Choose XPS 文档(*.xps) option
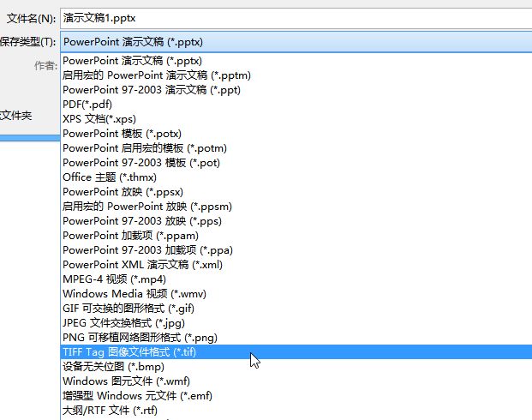Image resolution: width=532 pixels, height=420 pixels. click(x=296, y=119)
